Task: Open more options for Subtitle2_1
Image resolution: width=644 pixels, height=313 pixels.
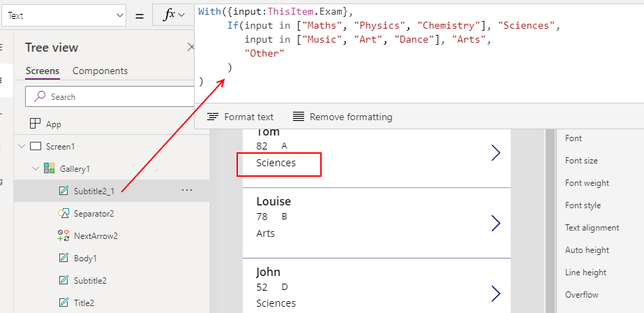Action: pyautogui.click(x=187, y=191)
